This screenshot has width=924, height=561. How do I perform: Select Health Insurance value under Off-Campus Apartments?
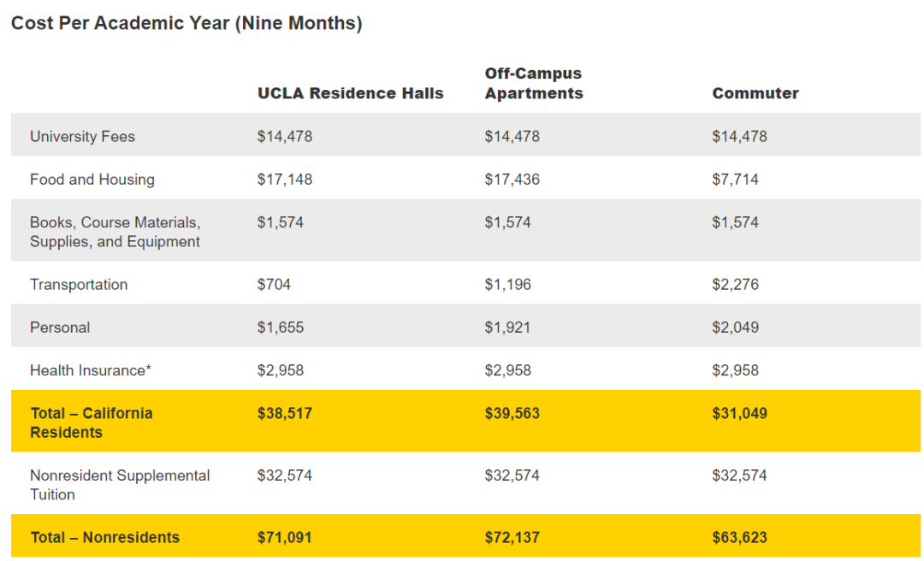point(508,370)
